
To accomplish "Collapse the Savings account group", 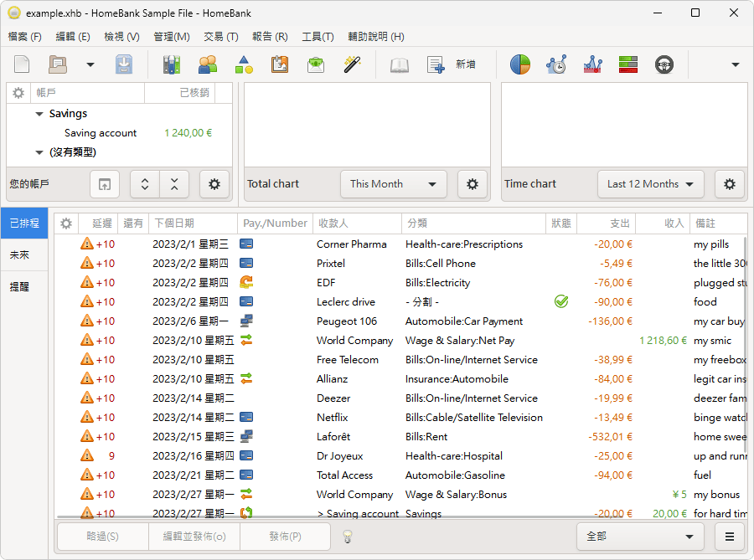I will (x=39, y=114).
